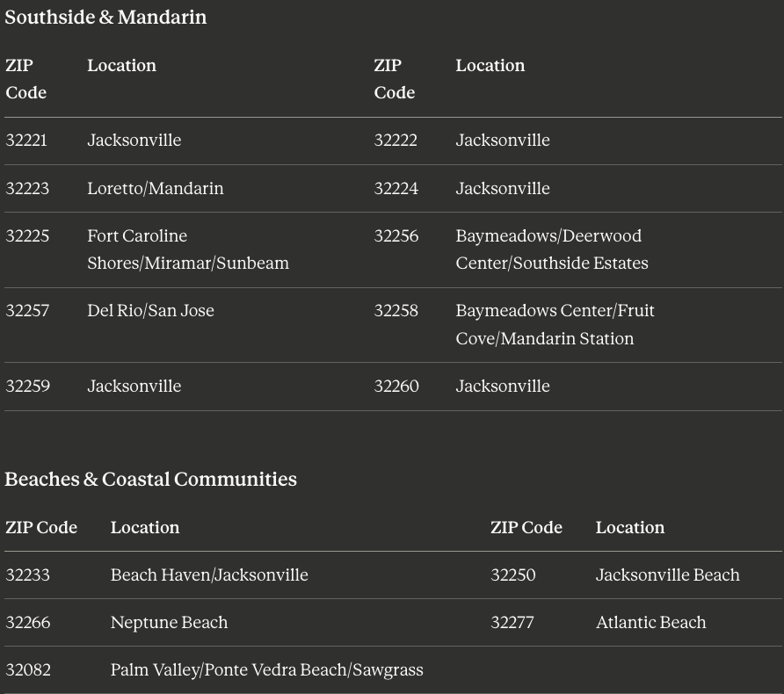Select Baymeadows/Deerwood Center/Southside Estates cell
Viewport: 784px width, 694px height.
552,249
